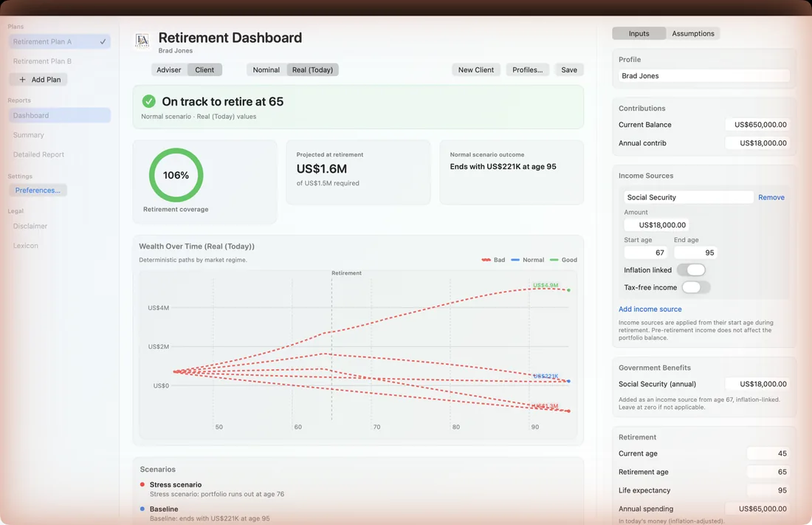
Task: Toggle the Inflation linked switch
Action: pos(691,270)
